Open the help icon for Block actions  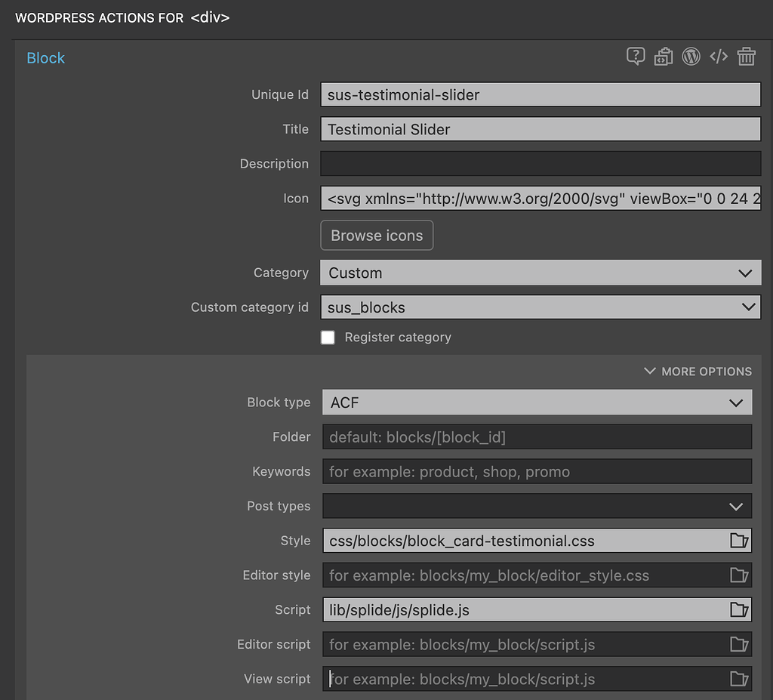[x=636, y=56]
